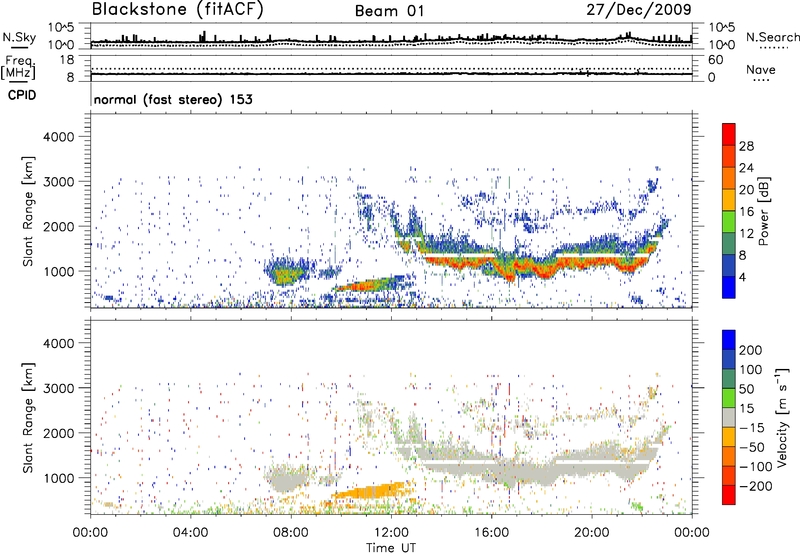The image size is (800, 554).
Task: Click the '-15' tick on Velocity scale
Action: pos(752,427)
